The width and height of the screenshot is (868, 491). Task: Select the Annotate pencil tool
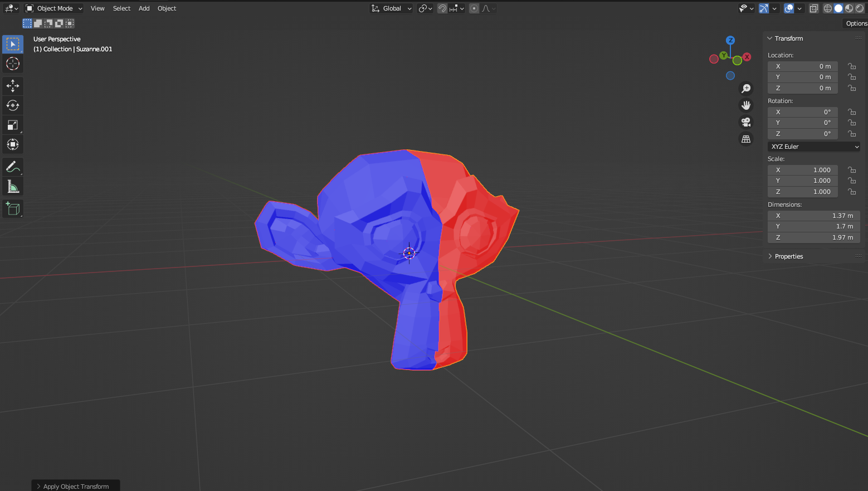coord(13,167)
